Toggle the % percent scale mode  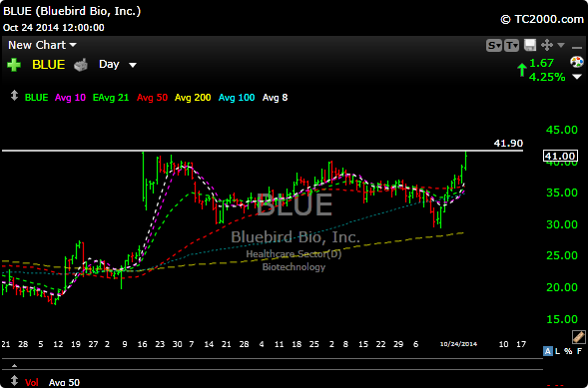[568, 351]
